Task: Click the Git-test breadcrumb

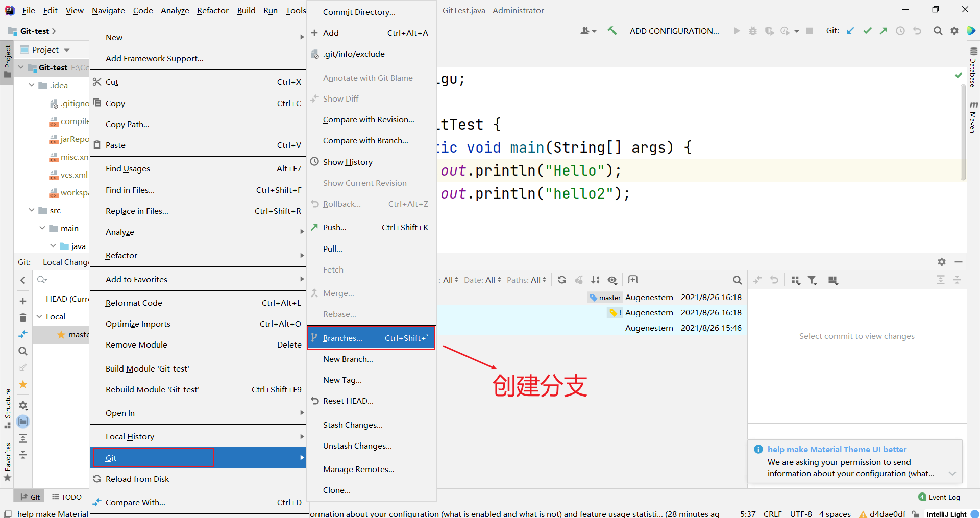Action: [x=35, y=31]
